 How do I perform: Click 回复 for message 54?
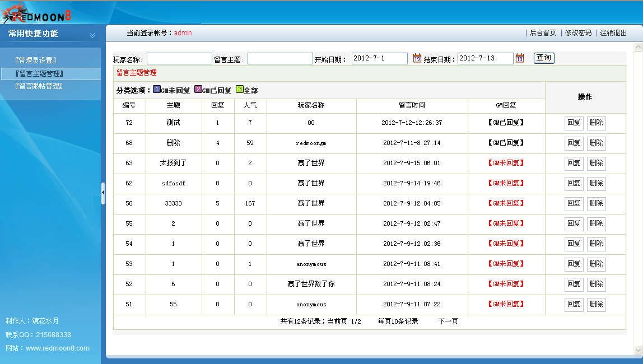click(x=574, y=244)
